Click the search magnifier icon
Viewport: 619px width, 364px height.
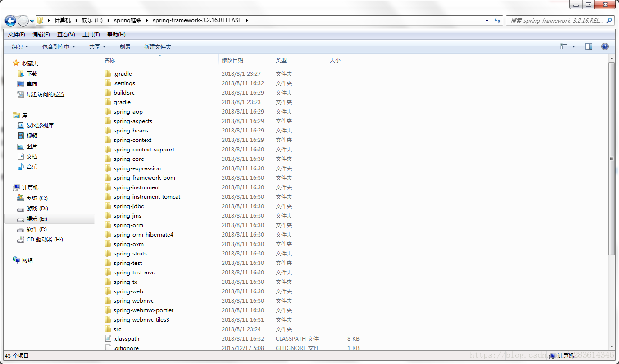610,20
